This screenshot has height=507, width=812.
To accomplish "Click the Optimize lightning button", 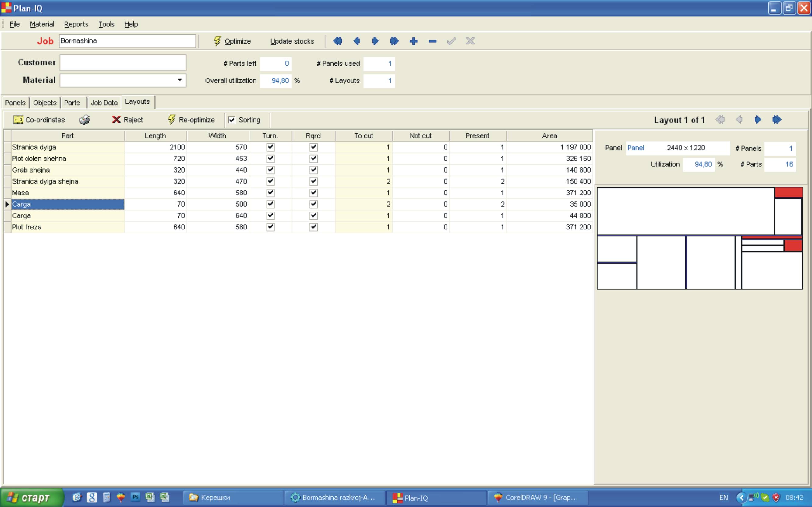I will pos(232,41).
